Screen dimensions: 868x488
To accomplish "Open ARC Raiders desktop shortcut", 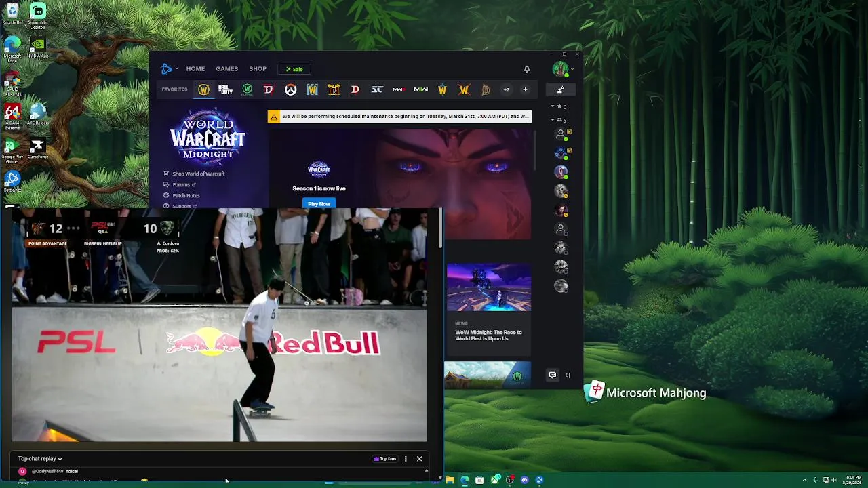I will 37,114.
